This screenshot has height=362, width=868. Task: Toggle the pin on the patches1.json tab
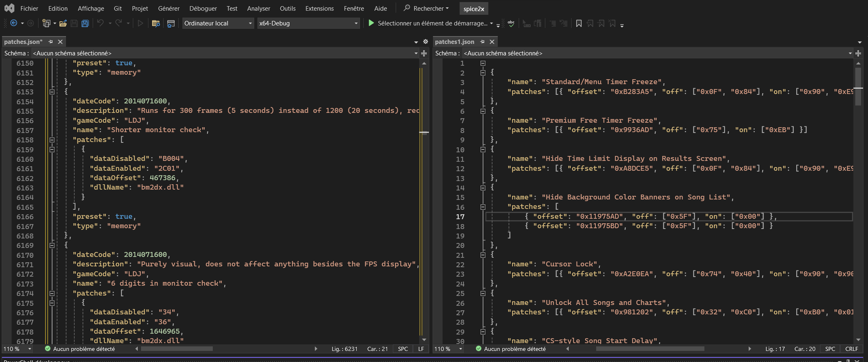482,42
